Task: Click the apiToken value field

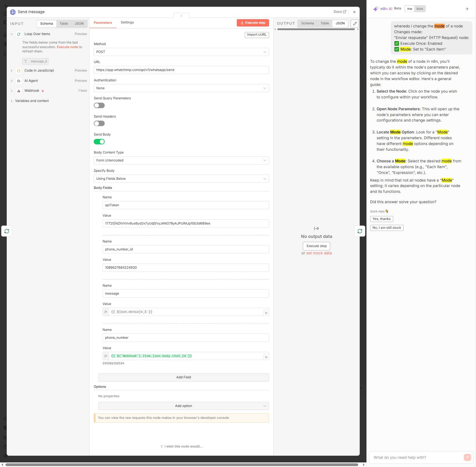Action: [186, 224]
